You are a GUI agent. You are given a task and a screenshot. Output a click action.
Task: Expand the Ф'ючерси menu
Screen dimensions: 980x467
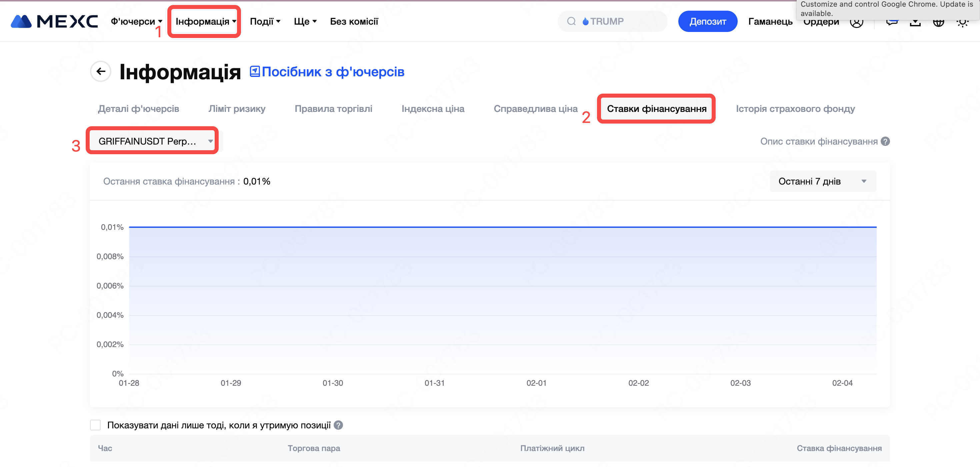(136, 21)
